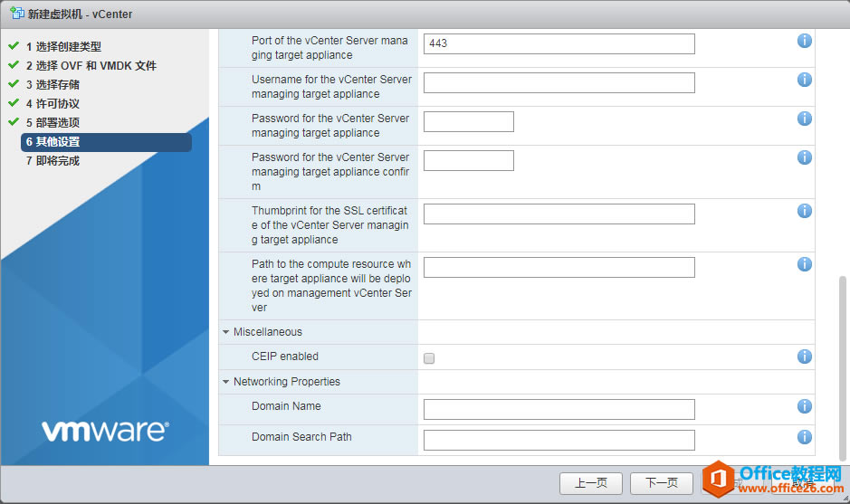This screenshot has height=504, width=850.
Task: Click the 'Domain Name' label text
Action: click(x=286, y=406)
